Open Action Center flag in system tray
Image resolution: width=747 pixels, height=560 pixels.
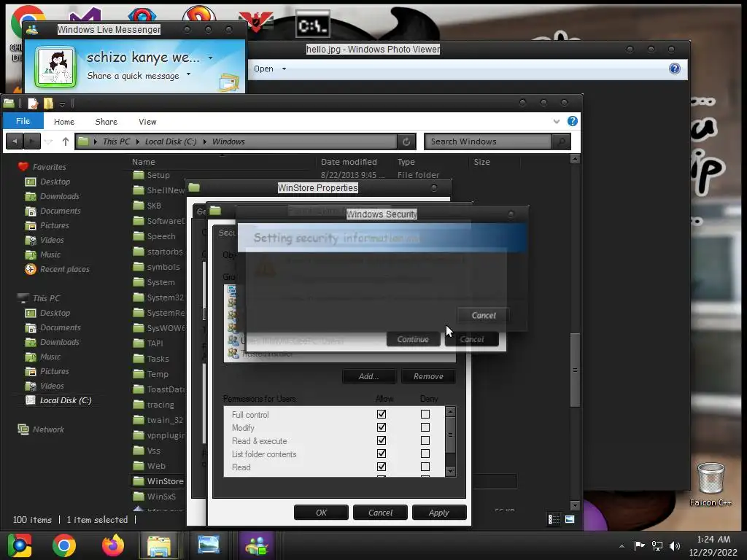coord(639,545)
